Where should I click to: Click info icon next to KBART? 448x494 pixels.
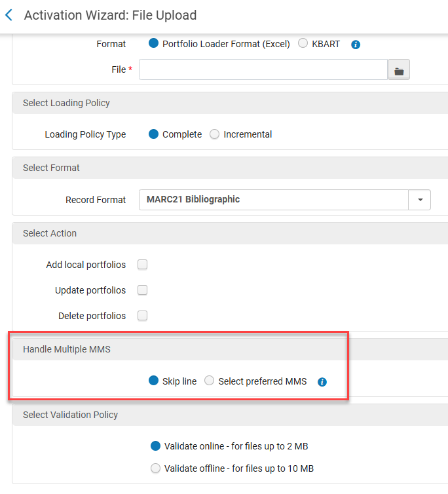[356, 45]
